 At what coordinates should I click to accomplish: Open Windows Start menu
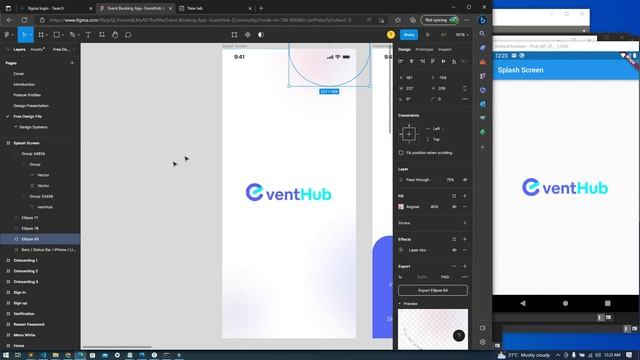(6, 355)
